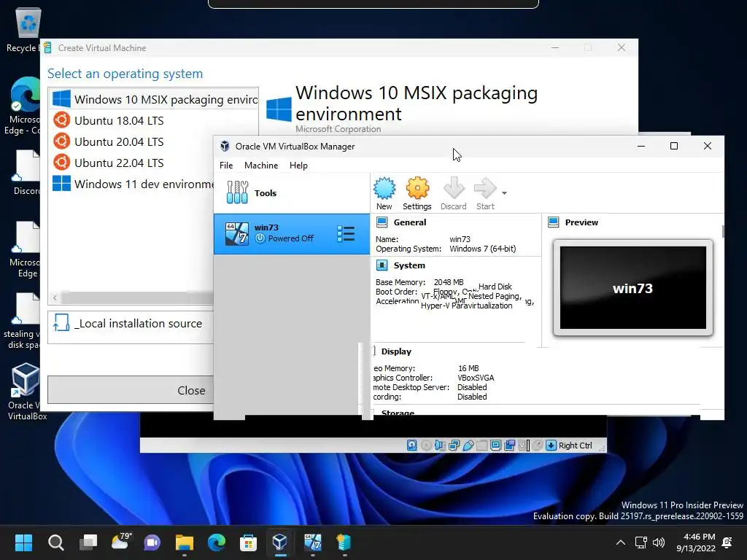Screen dimensions: 747x560
Task: Open network icon in system tray
Action: tap(641, 542)
